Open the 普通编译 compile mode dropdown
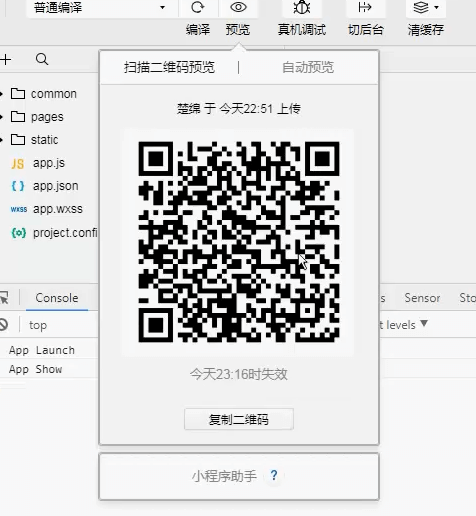 [x=101, y=7]
